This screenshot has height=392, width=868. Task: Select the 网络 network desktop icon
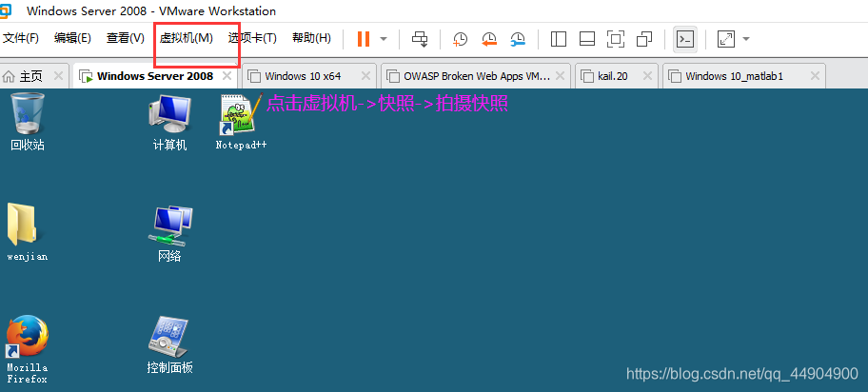(170, 232)
